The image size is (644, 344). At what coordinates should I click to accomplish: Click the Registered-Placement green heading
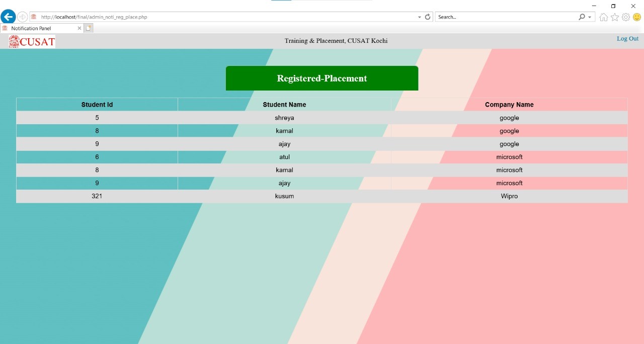click(322, 78)
